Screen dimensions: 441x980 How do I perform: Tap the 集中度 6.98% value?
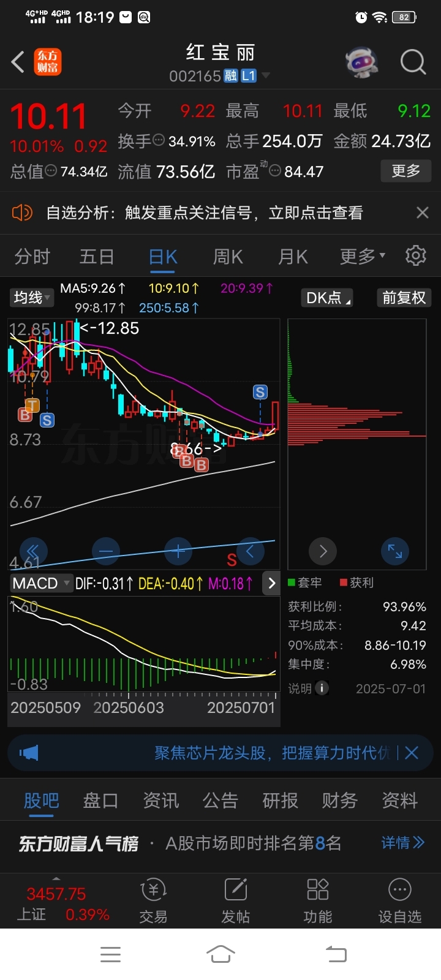[408, 664]
